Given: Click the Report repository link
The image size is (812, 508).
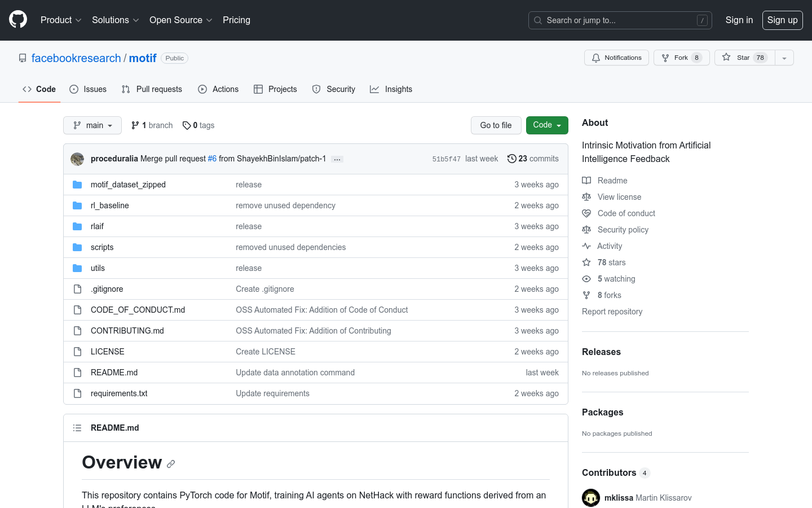Looking at the screenshot, I should [612, 312].
